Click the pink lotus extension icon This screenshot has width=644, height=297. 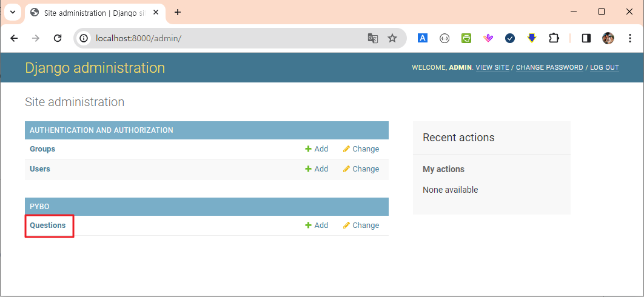click(x=488, y=38)
